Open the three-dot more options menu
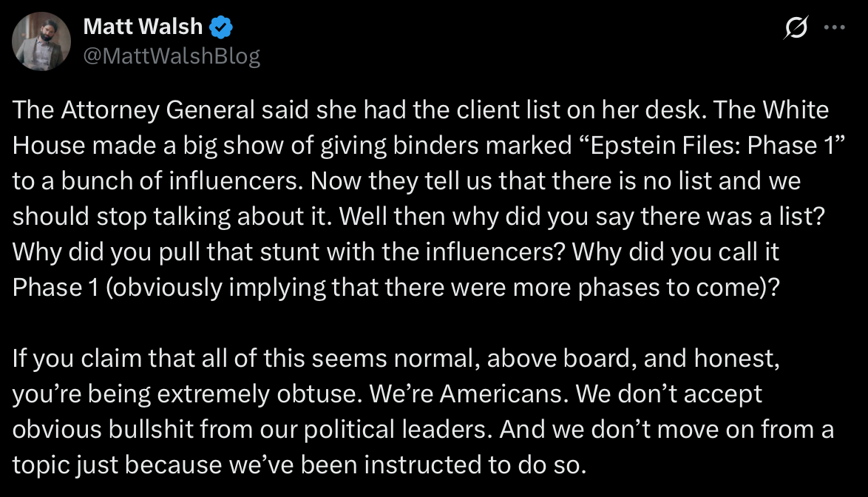Screen dimensions: 868x497 click(834, 27)
